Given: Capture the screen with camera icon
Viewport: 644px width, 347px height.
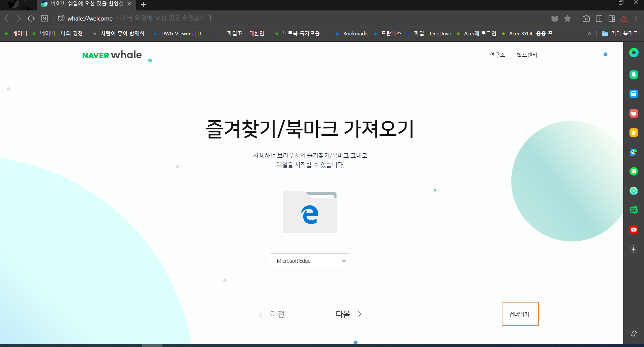Looking at the screenshot, I should coord(586,19).
